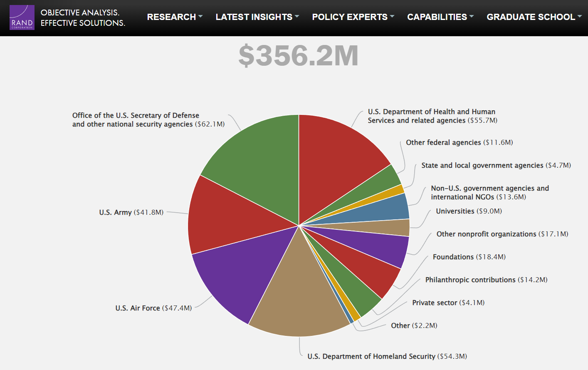Click the Other nonprofit organizations ($17.1M) label
This screenshot has width=588, height=370.
[502, 234]
